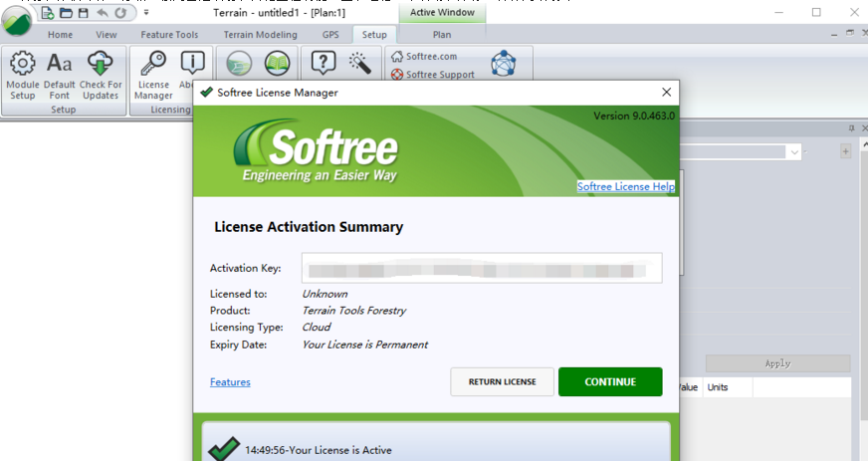
Task: Launch License Manager from the ribbon
Action: 153,76
